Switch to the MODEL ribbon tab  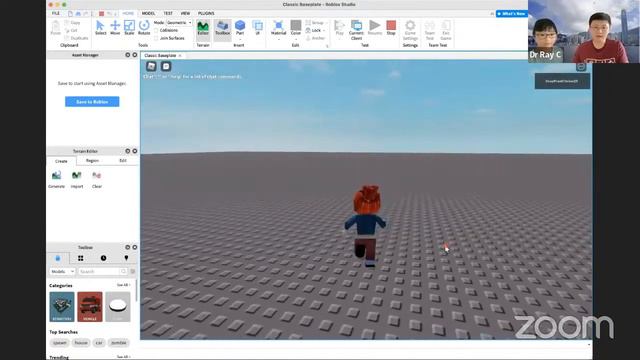point(148,13)
